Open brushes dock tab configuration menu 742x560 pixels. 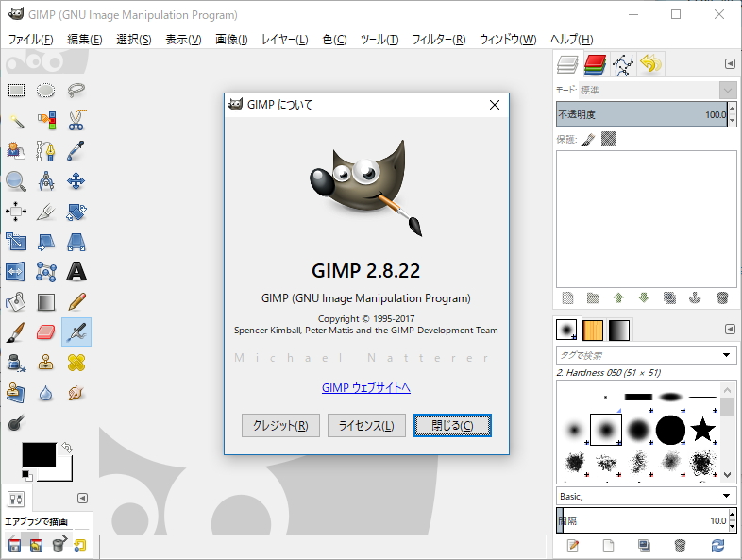coord(730,329)
